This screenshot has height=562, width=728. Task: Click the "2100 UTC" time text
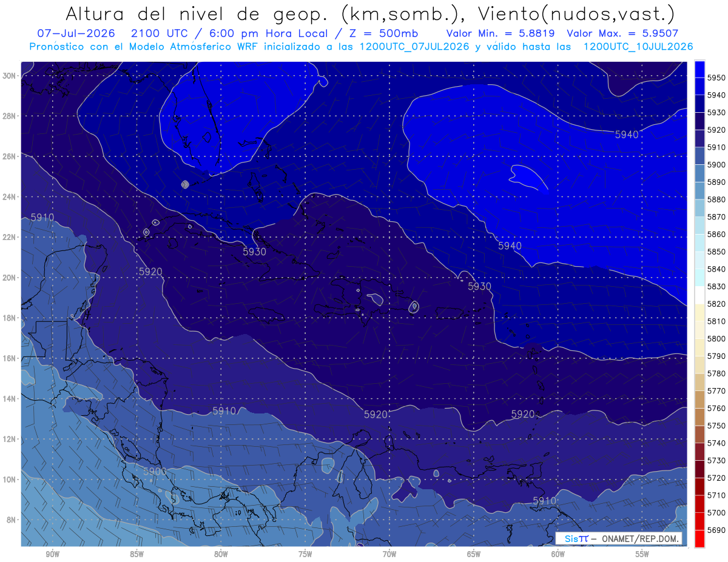click(161, 33)
